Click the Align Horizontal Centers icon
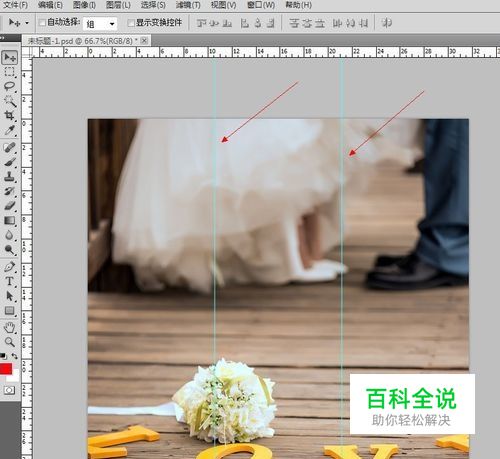This screenshot has width=500, height=459. pyautogui.click(x=258, y=23)
